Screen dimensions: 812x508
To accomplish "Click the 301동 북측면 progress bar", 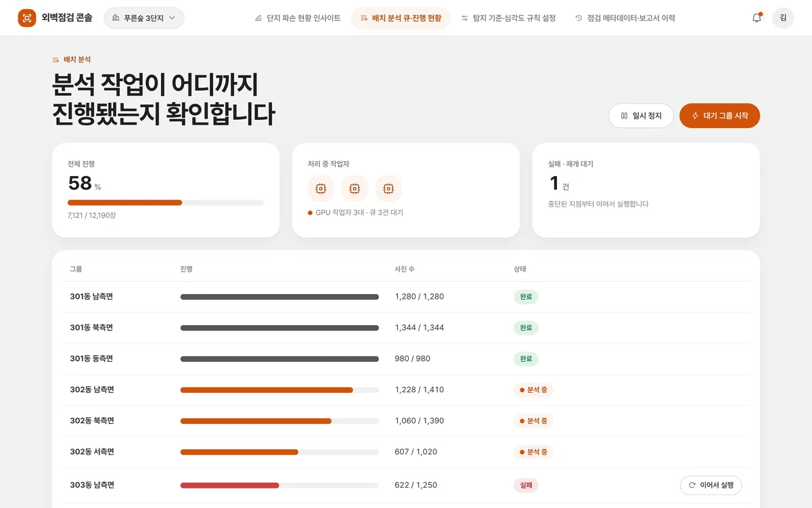I will pos(279,328).
